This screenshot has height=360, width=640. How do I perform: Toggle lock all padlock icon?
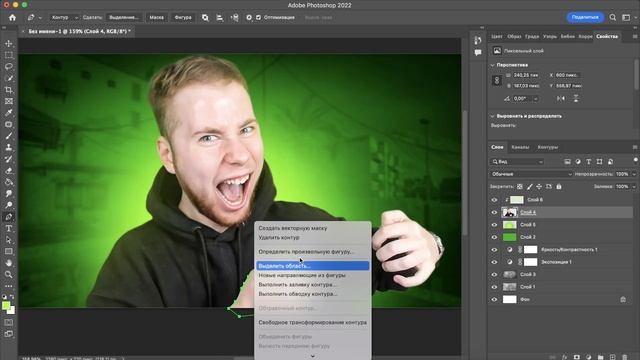(559, 187)
